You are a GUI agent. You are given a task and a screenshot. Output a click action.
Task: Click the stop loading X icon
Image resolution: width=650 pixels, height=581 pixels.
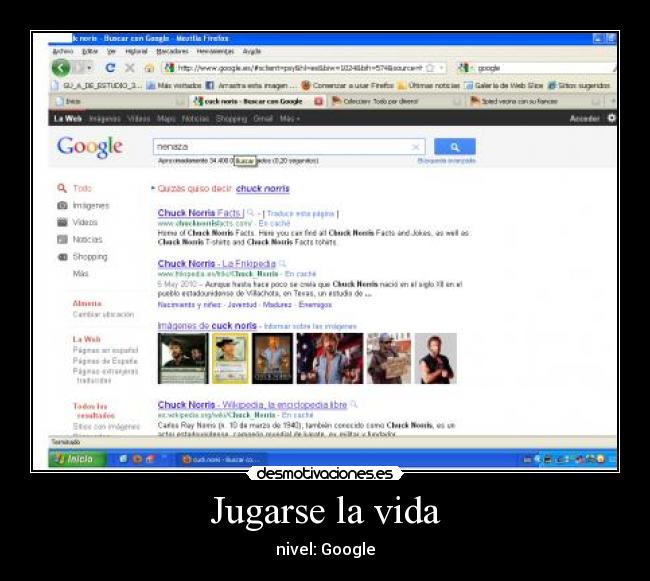click(x=129, y=68)
